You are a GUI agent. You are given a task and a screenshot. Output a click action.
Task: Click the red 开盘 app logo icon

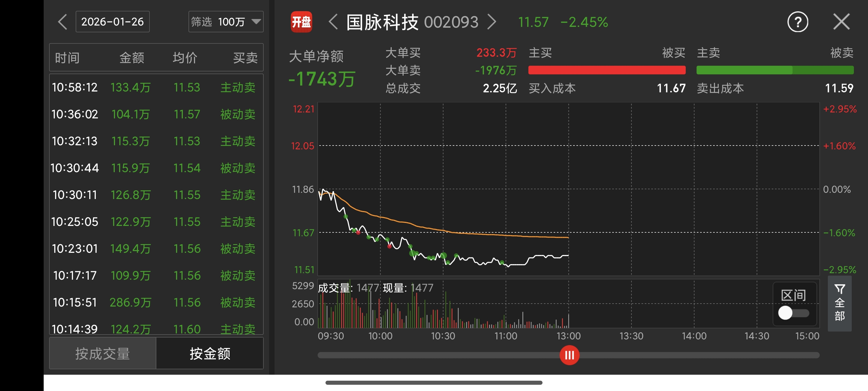point(301,22)
